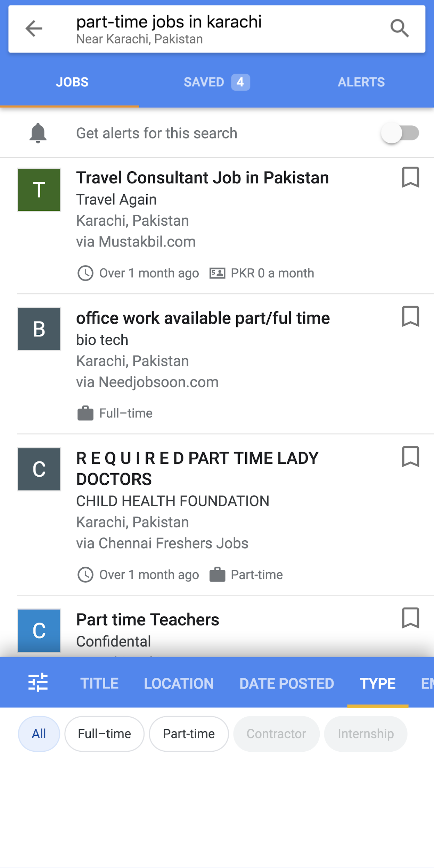Save the Part time Teachers listing
This screenshot has width=434, height=868.
(x=410, y=618)
